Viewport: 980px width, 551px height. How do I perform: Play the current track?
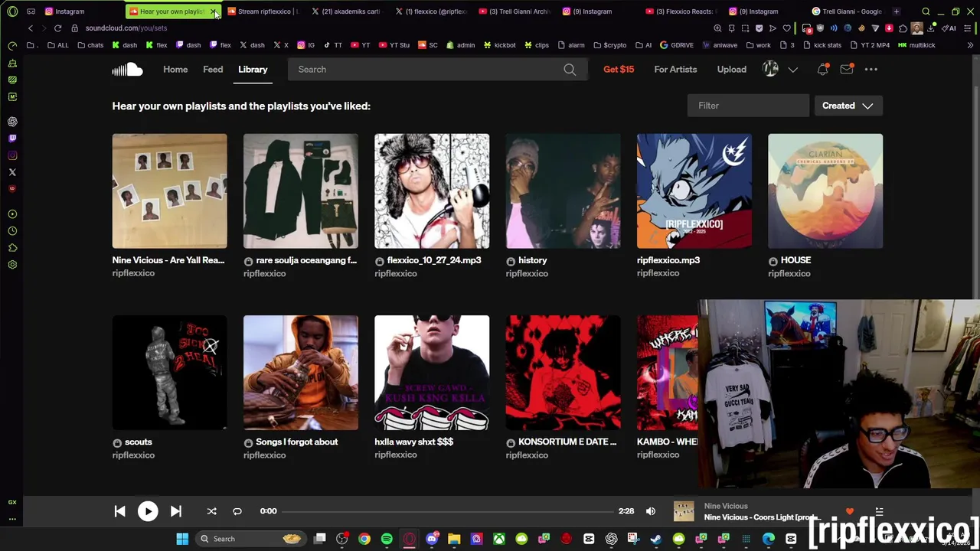(148, 511)
